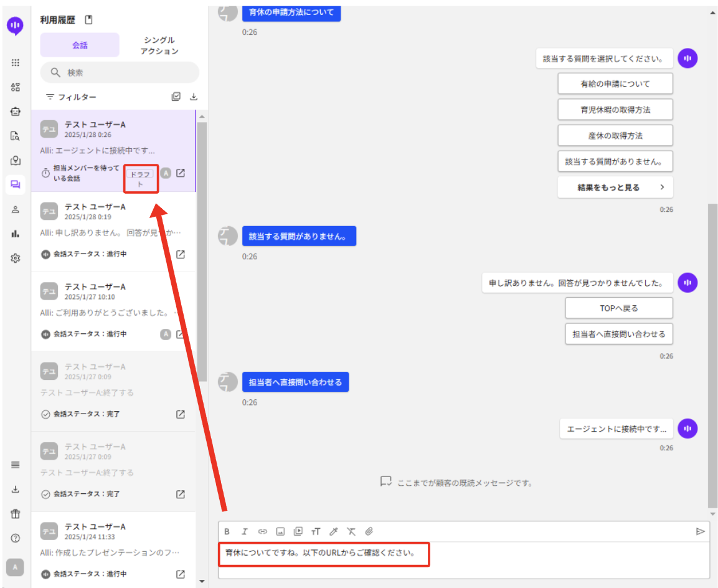Insert a link via the editor toolbar
The image size is (718, 588).
click(263, 531)
